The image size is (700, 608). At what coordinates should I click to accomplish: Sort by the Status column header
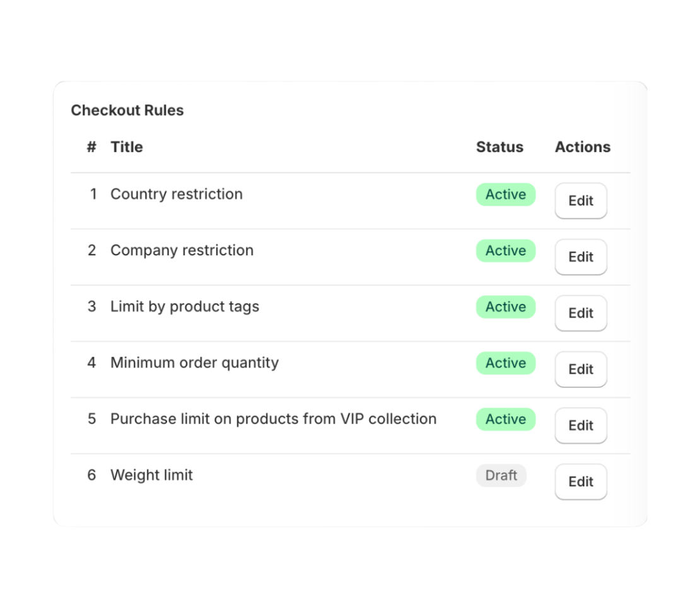click(500, 147)
